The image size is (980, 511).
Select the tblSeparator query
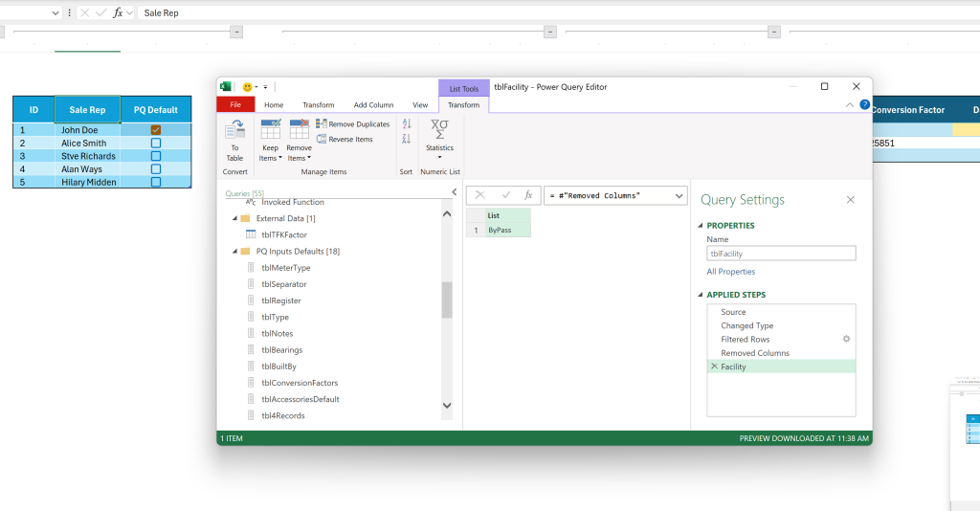284,284
